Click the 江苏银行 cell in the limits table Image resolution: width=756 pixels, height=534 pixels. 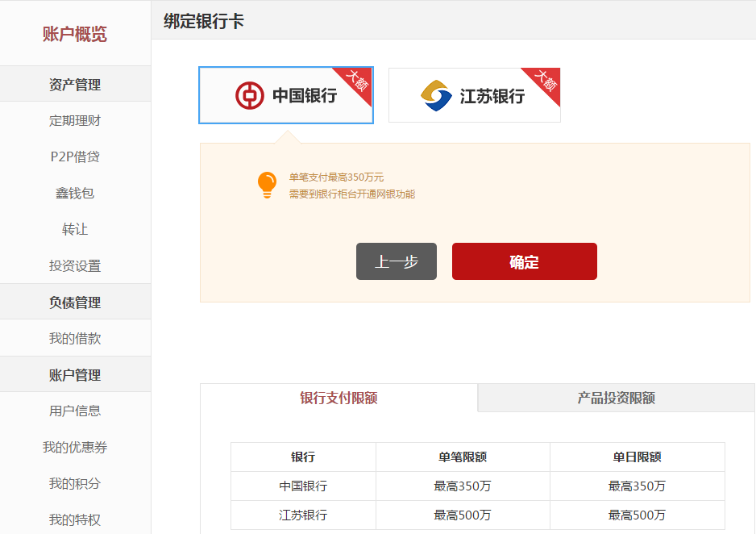tap(303, 515)
